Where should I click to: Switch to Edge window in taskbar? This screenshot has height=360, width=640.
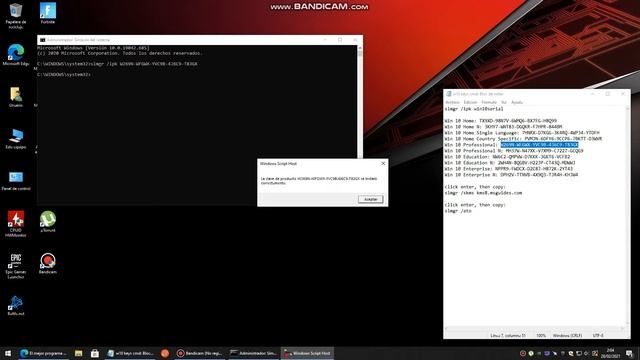44,353
